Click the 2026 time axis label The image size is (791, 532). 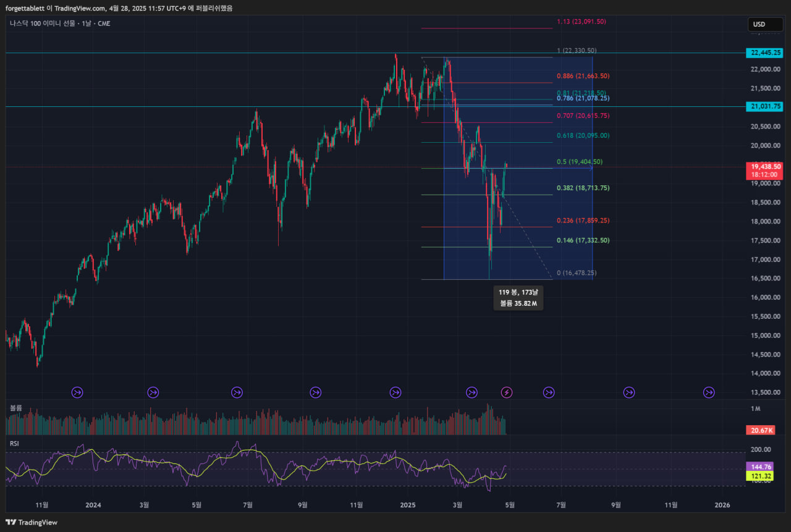tap(722, 505)
